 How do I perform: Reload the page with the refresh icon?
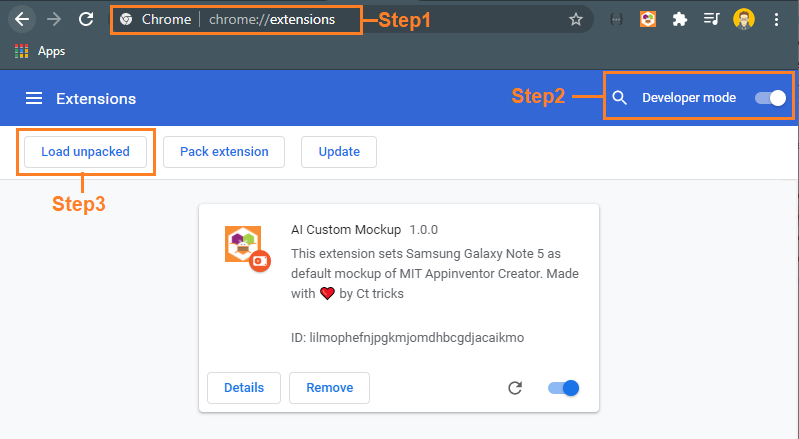pos(86,19)
